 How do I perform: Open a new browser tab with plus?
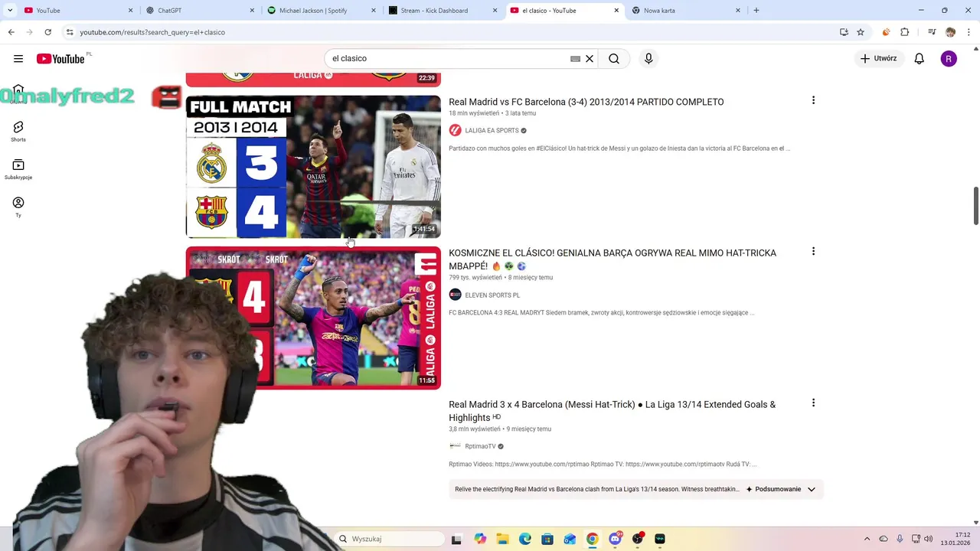point(756,11)
